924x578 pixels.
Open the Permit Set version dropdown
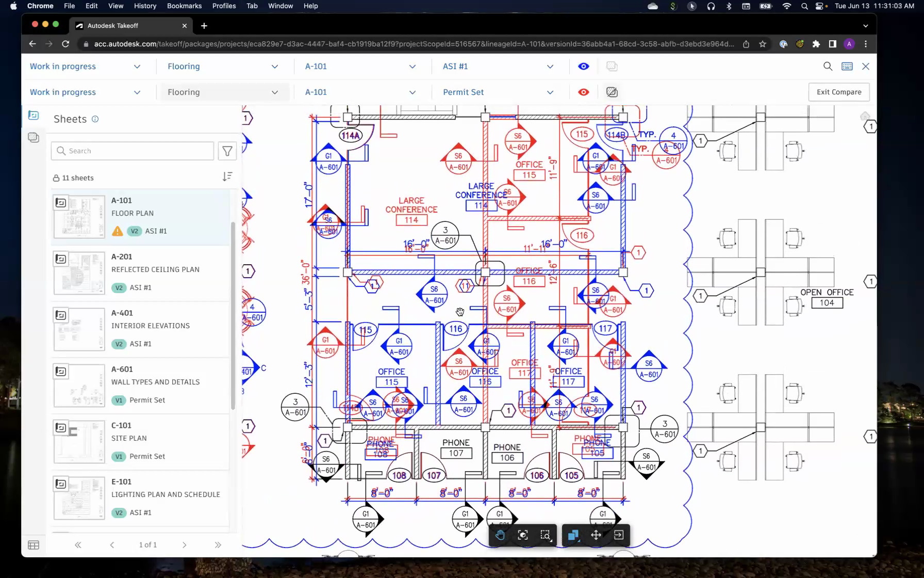point(497,92)
